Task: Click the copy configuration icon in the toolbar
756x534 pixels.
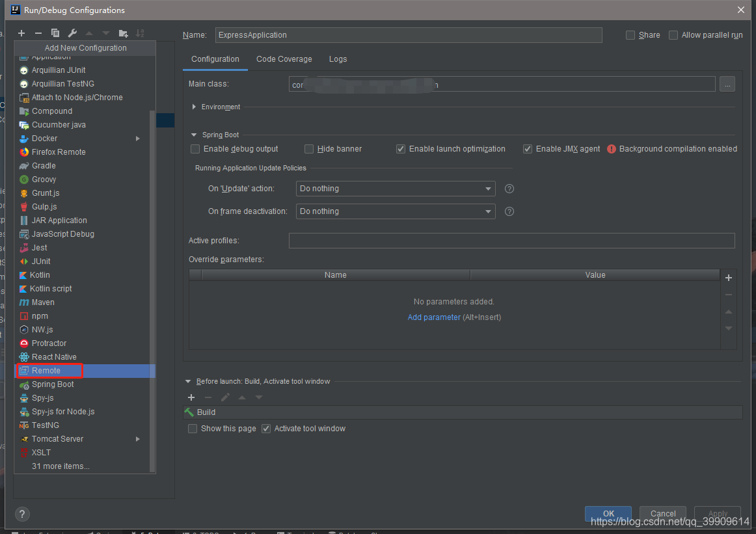Action: (x=55, y=33)
